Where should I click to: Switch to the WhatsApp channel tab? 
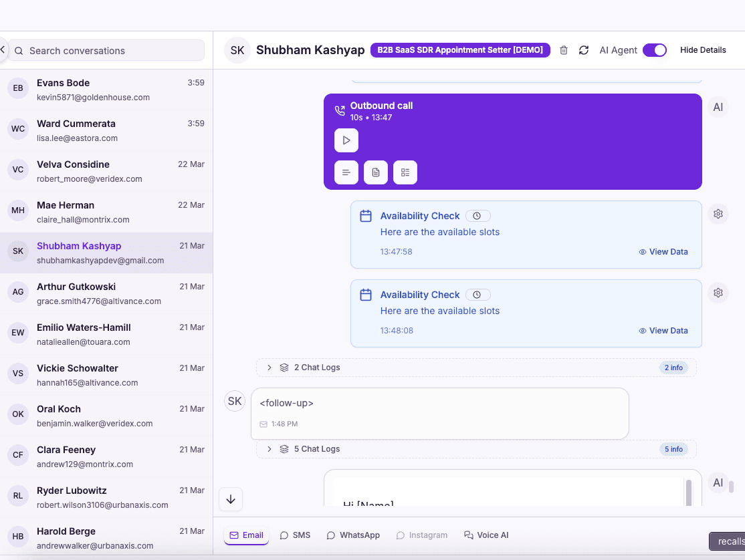(353, 535)
